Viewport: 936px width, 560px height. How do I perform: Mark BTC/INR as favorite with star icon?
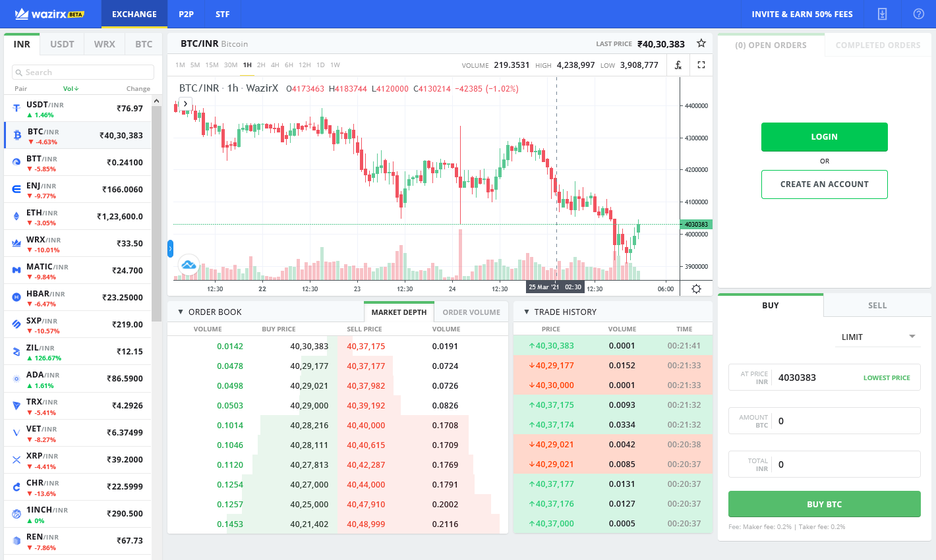pos(701,43)
